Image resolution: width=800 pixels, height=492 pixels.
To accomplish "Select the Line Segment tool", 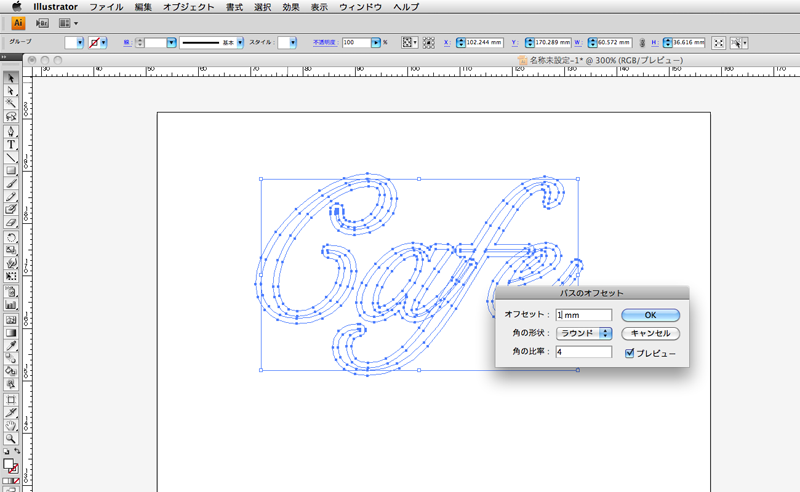I will 11,157.
